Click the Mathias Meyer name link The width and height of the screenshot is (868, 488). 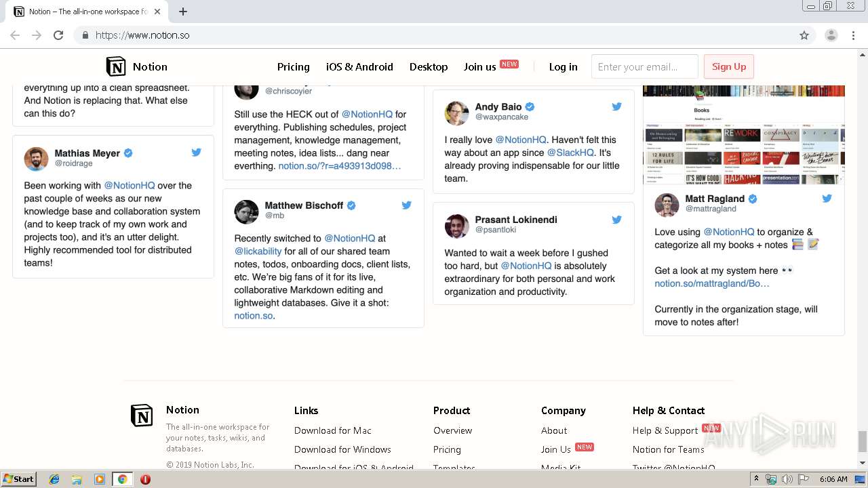[87, 153]
